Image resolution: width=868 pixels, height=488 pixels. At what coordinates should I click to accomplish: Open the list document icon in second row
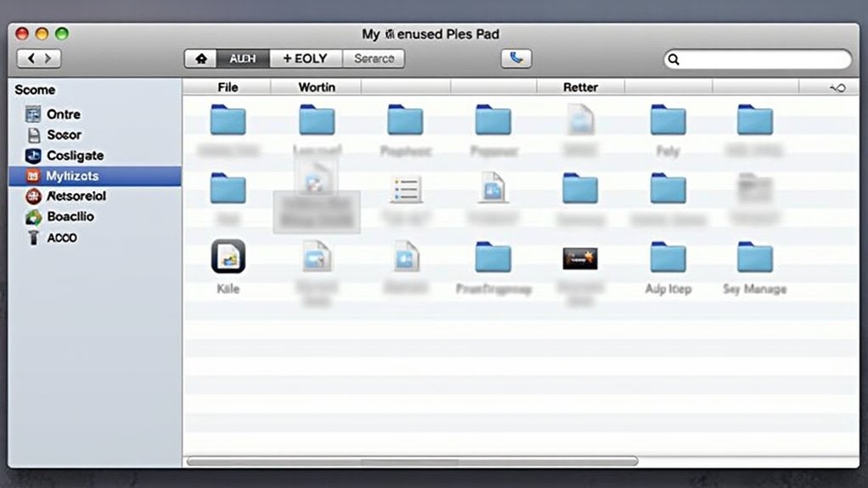coord(405,188)
